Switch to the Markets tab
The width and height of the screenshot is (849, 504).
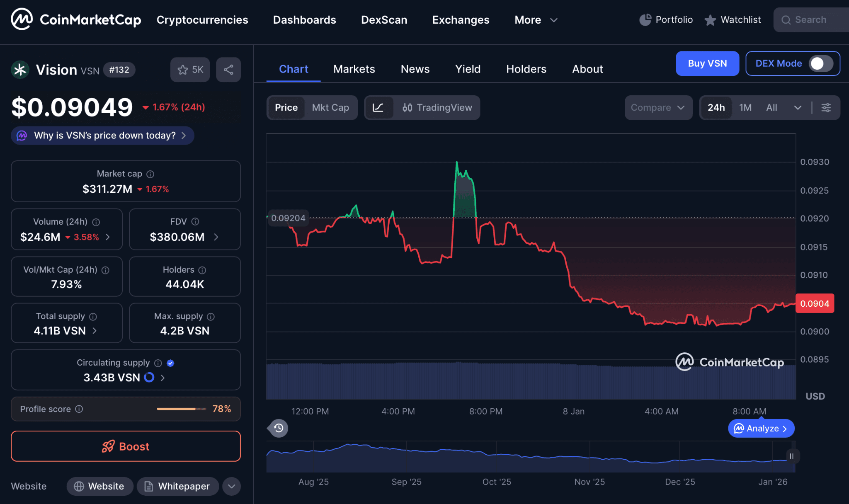[x=354, y=69]
